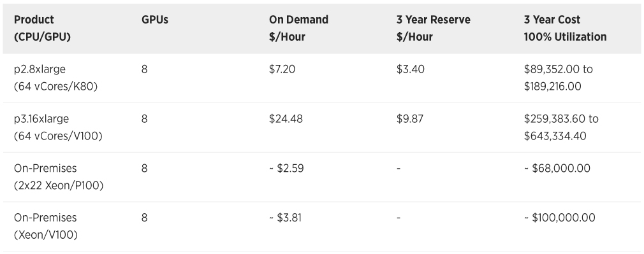Viewport: 644px width, 254px height.
Task: Click the $3.40 reserve price
Action: pos(410,69)
